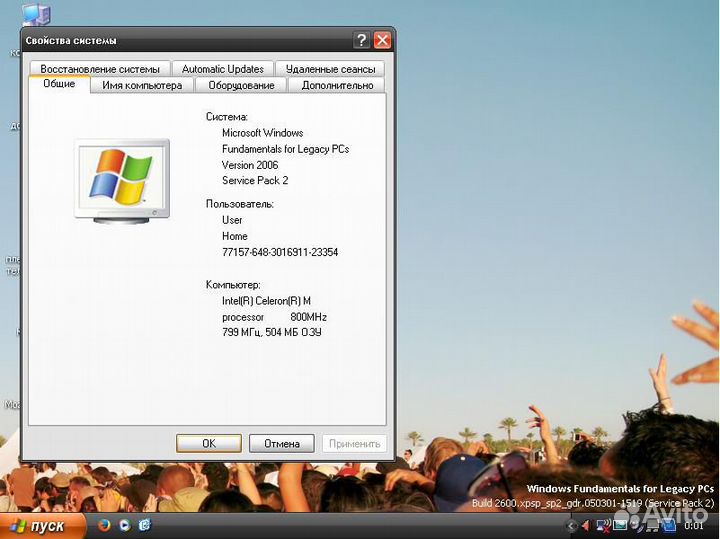Screen dimensions: 720x539
Task: Close the Свойства системы dialog
Action: (x=382, y=40)
